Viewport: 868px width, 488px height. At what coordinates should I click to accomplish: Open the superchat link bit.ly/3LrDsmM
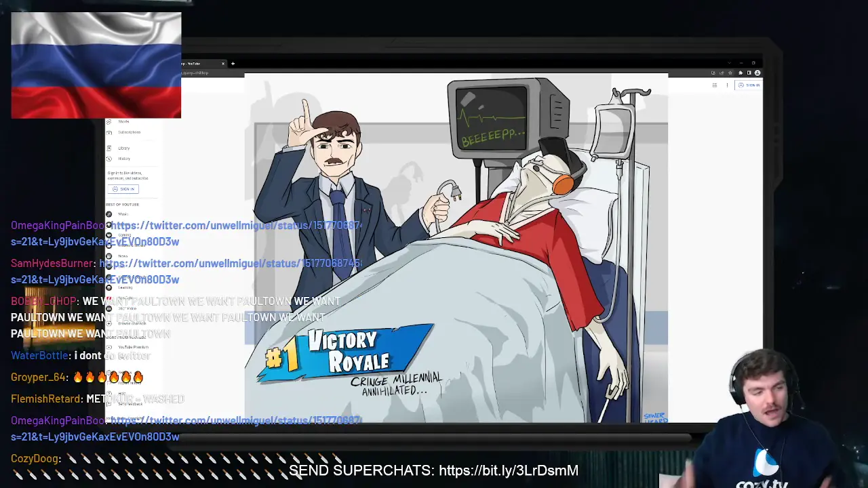point(509,470)
